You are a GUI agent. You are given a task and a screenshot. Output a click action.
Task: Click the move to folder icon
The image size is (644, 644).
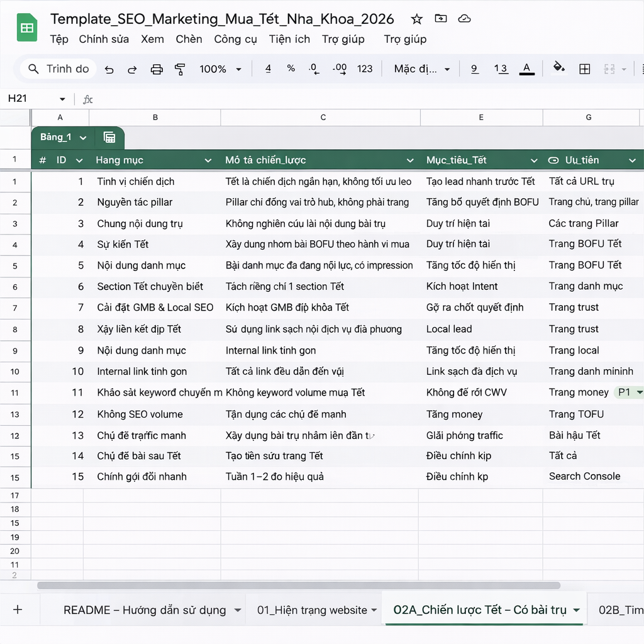[441, 18]
